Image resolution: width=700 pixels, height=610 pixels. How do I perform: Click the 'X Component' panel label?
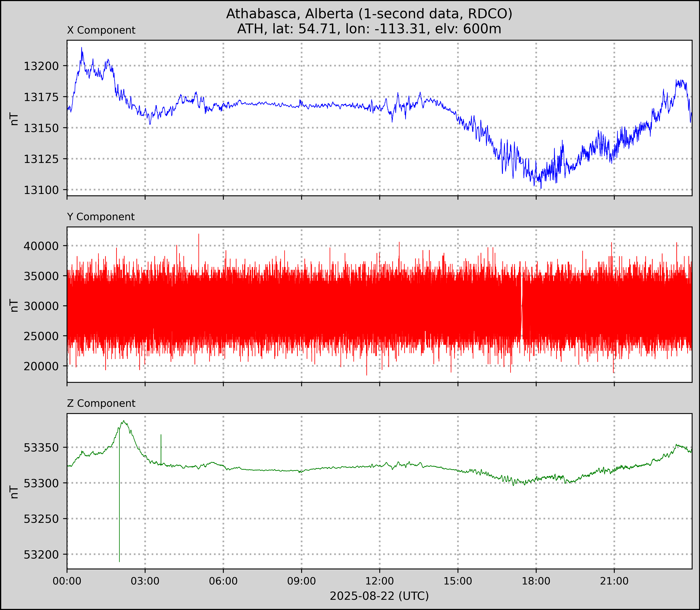click(101, 30)
